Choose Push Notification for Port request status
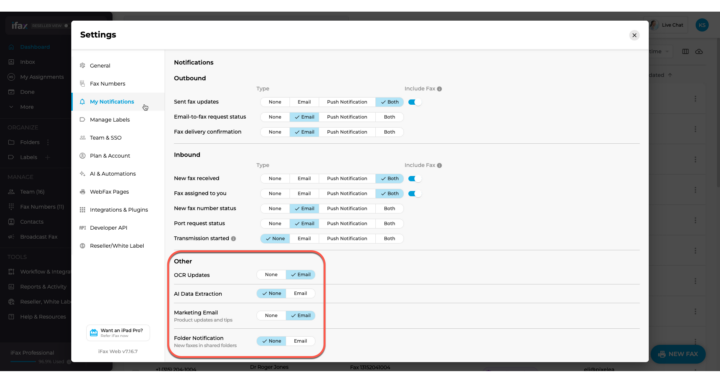720x385 pixels. (x=347, y=223)
